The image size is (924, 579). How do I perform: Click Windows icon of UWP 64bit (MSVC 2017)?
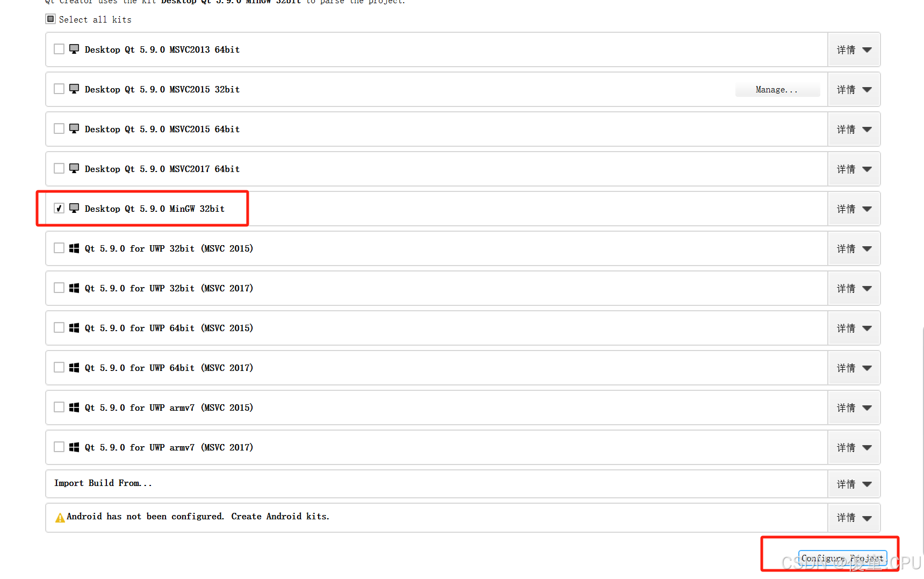click(x=74, y=368)
